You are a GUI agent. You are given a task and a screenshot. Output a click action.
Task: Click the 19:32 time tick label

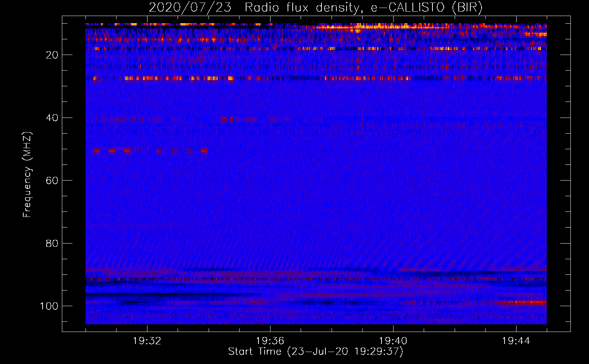(x=147, y=341)
